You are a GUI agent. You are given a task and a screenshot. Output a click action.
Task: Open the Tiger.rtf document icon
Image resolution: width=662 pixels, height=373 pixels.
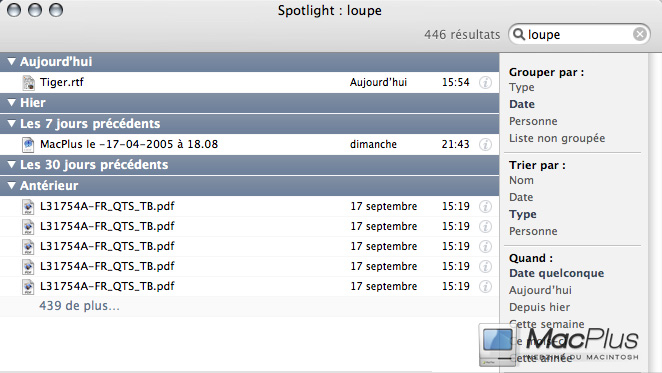coord(28,82)
